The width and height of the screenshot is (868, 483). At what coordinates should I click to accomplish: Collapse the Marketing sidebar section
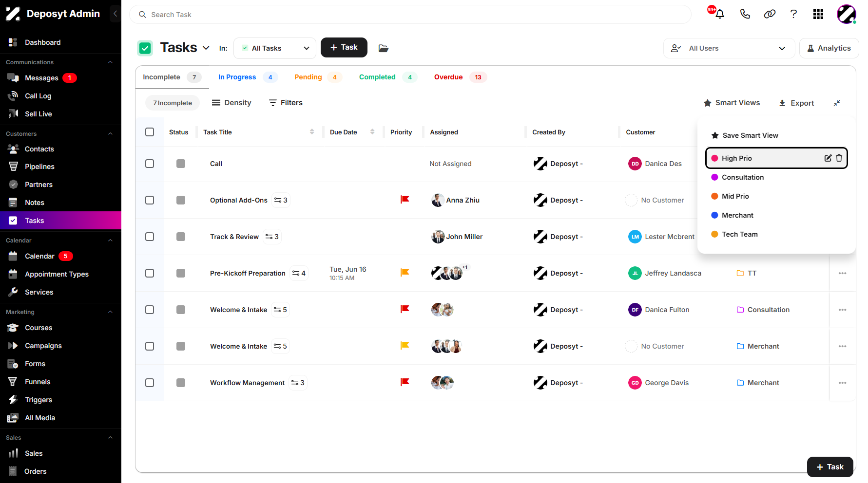click(110, 312)
